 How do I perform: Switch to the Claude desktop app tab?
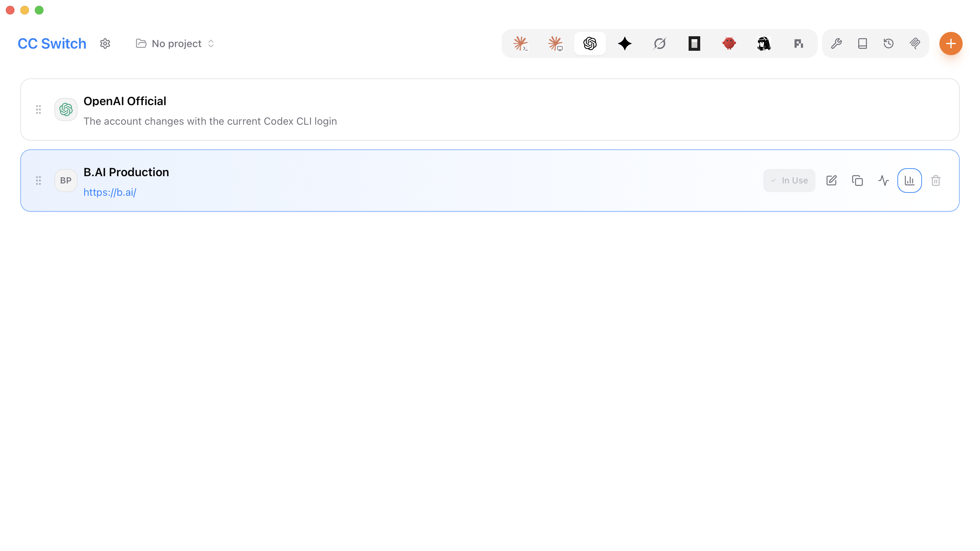coord(556,43)
